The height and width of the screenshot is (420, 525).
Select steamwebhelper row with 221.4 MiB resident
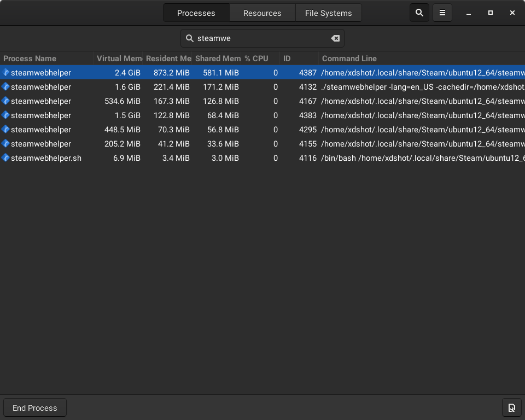[262, 87]
